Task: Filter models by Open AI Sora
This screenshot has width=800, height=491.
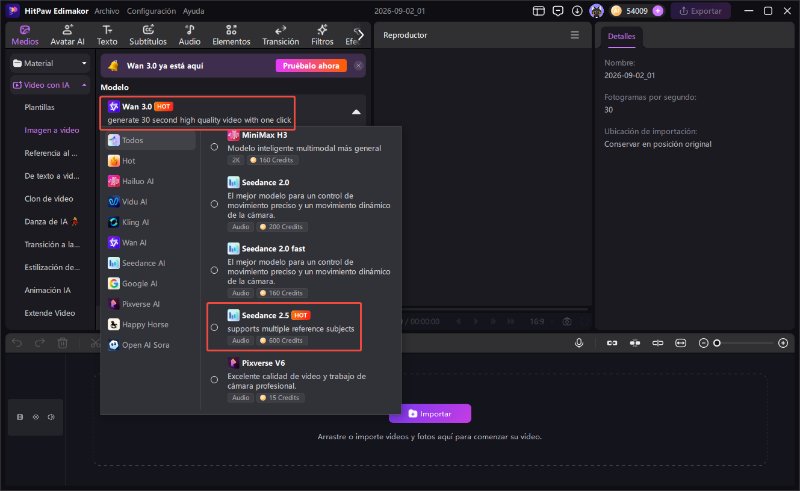Action: pyautogui.click(x=151, y=345)
